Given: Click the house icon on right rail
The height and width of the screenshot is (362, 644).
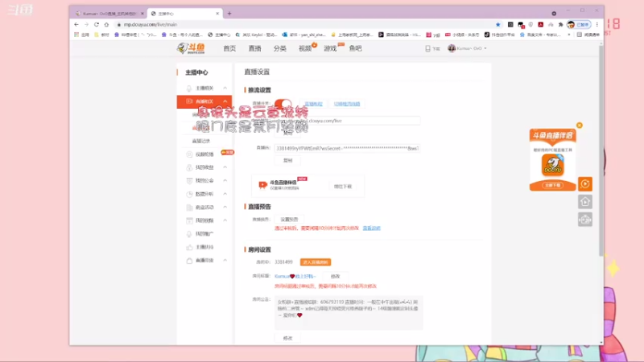Looking at the screenshot, I should coord(585,202).
